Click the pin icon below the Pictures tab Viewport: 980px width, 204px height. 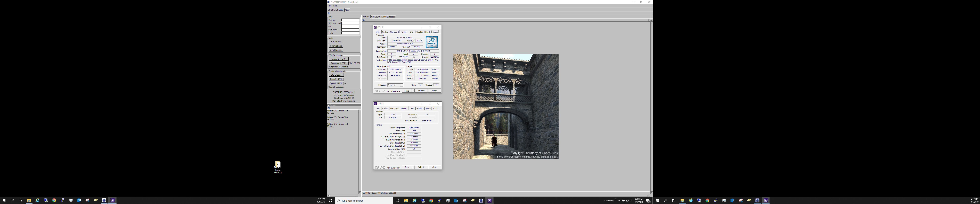tap(364, 20)
